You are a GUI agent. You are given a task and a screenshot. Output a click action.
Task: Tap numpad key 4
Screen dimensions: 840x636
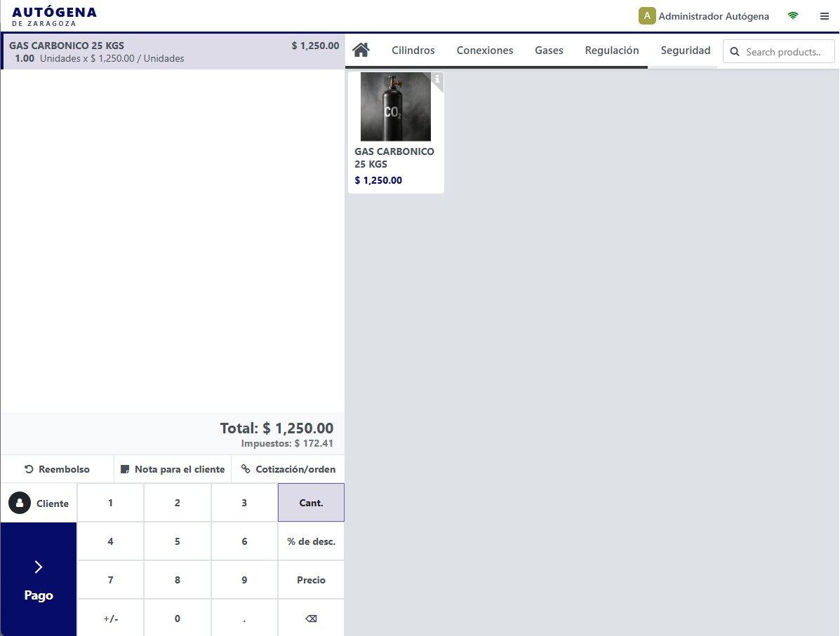[x=110, y=541]
